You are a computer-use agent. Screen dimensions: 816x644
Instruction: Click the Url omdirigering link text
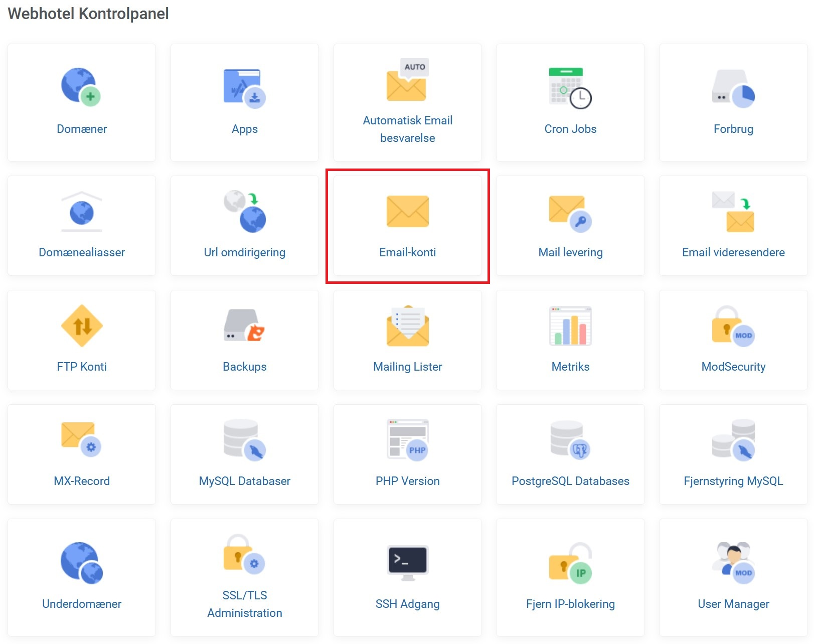[x=244, y=252]
